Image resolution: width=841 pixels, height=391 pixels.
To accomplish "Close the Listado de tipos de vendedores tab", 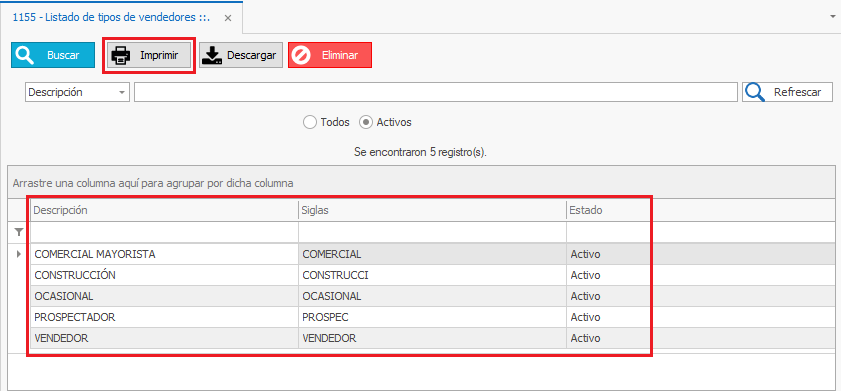I will pos(228,18).
